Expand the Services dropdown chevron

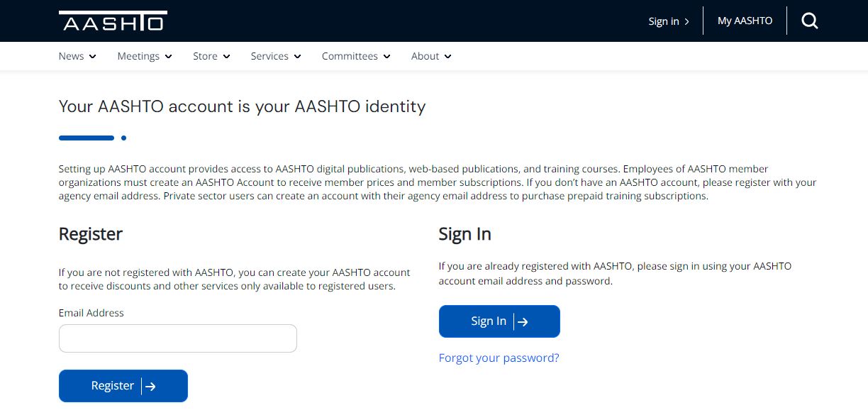click(297, 57)
